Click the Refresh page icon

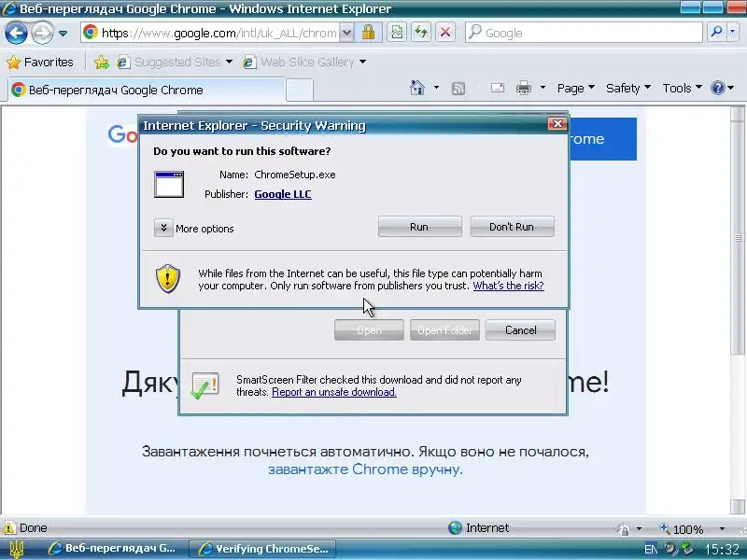tap(421, 33)
